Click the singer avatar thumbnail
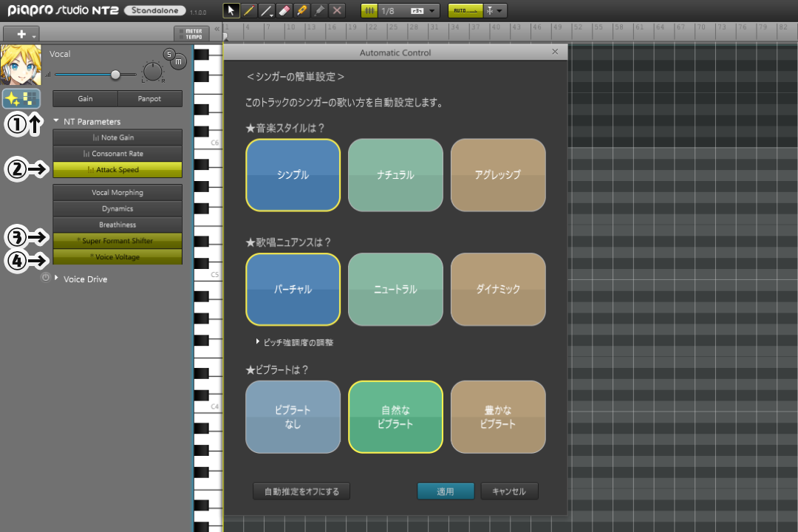798x532 pixels. 21,66
